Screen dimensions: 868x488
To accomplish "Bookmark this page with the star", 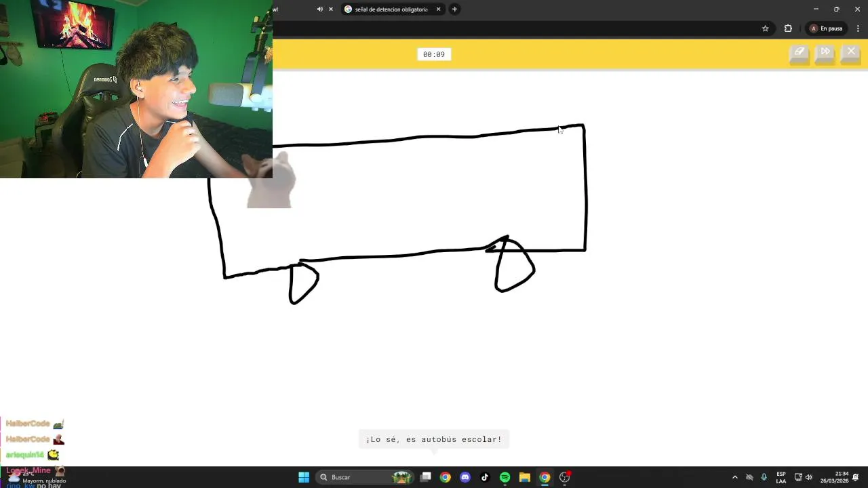I will [766, 28].
